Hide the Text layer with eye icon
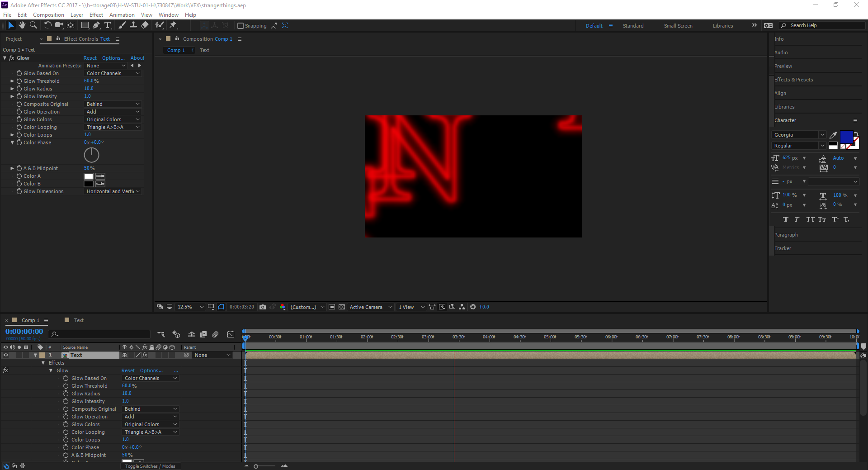868x470 pixels. pyautogui.click(x=6, y=355)
